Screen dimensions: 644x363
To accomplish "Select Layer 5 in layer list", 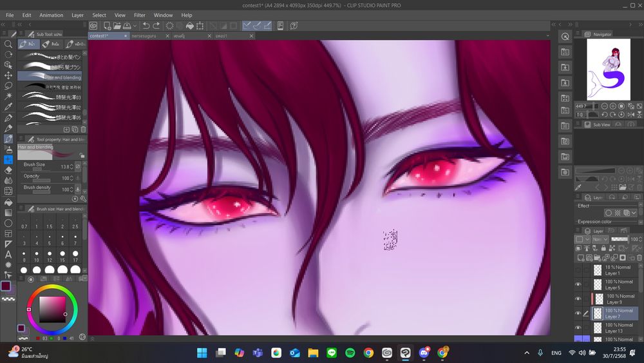I will [614, 284].
